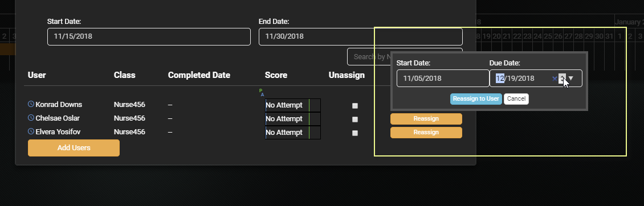Screen dimensions: 644x206
Task: Tick Unassign checkbox for Konrad Downs
Action: click(x=355, y=106)
